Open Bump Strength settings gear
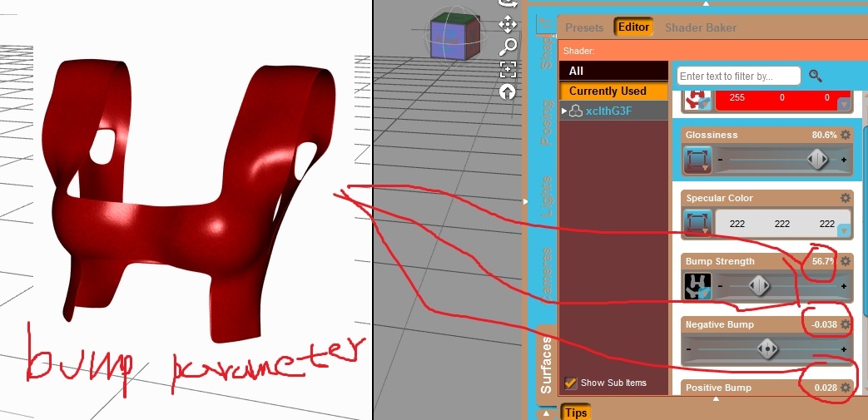This screenshot has height=420, width=868. (x=845, y=261)
